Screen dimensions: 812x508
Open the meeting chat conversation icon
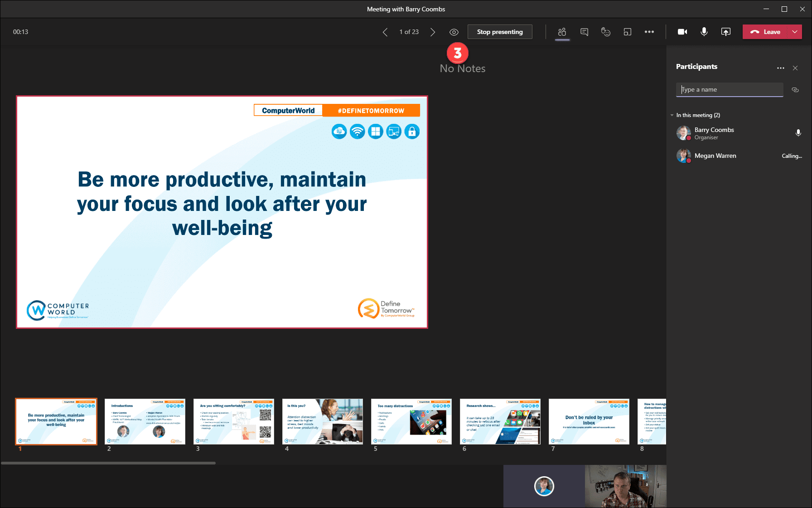[584, 32]
